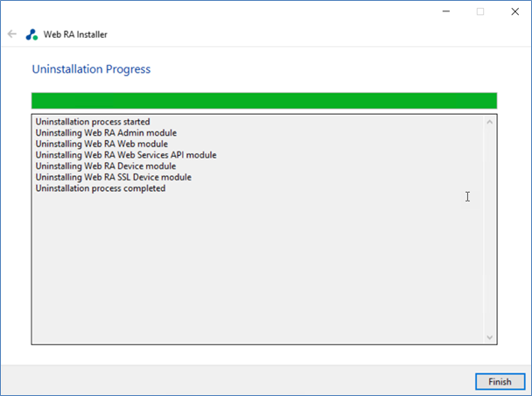Screen dimensions: 532x396
Task: Select 'Uninstalling Web RA SSL Device module' line
Action: (x=114, y=177)
